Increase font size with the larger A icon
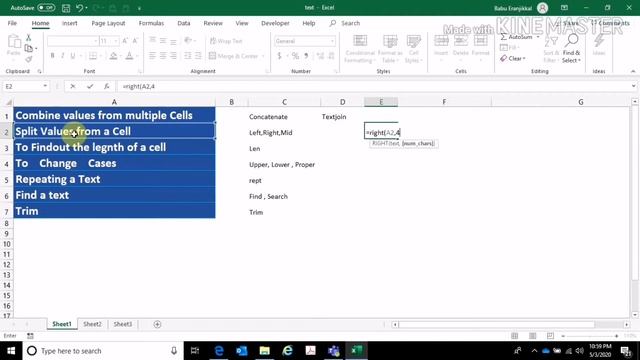 [125, 41]
